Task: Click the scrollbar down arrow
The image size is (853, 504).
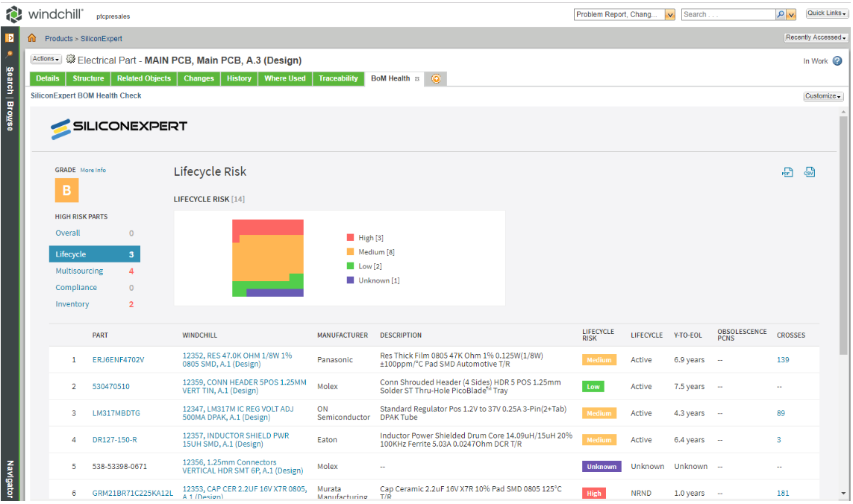Action: click(x=843, y=494)
